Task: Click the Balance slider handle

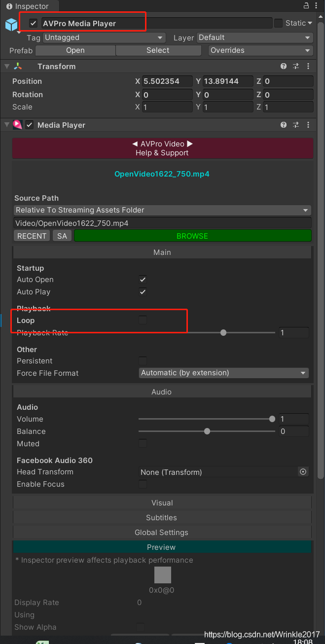Action: [x=207, y=431]
